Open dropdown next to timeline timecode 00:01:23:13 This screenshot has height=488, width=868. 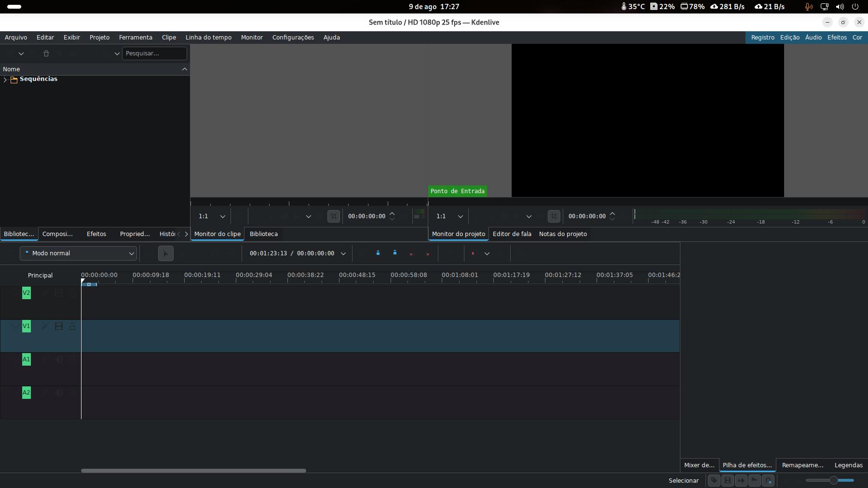click(343, 253)
